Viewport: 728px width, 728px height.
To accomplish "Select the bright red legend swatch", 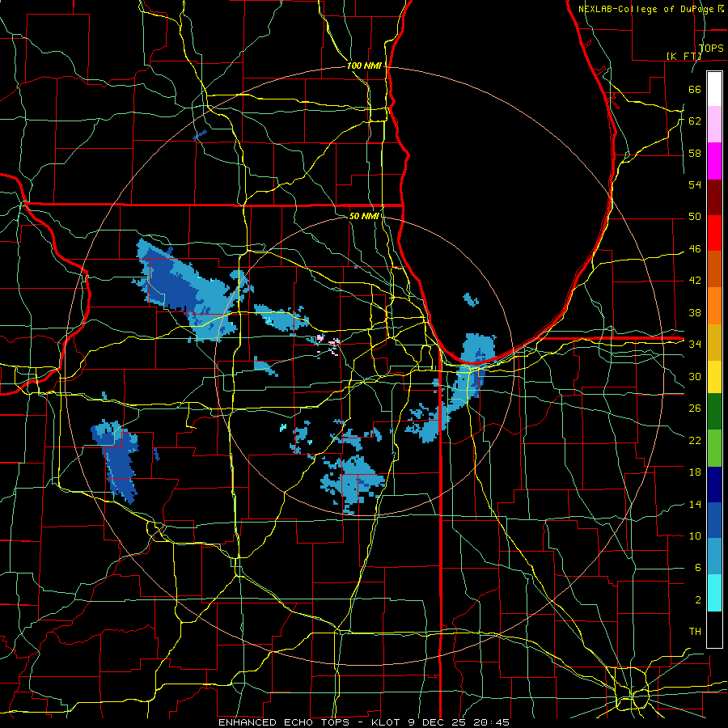I will (714, 233).
